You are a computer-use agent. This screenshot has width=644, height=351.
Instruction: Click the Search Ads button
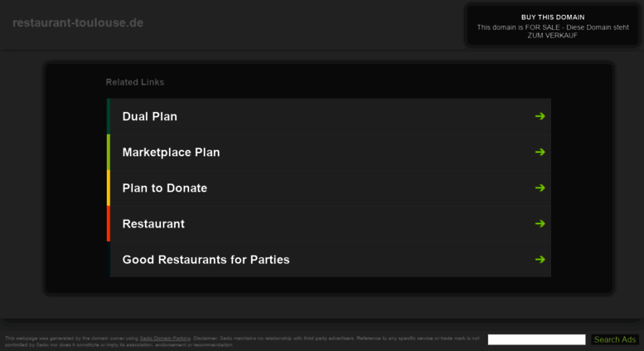click(x=615, y=339)
